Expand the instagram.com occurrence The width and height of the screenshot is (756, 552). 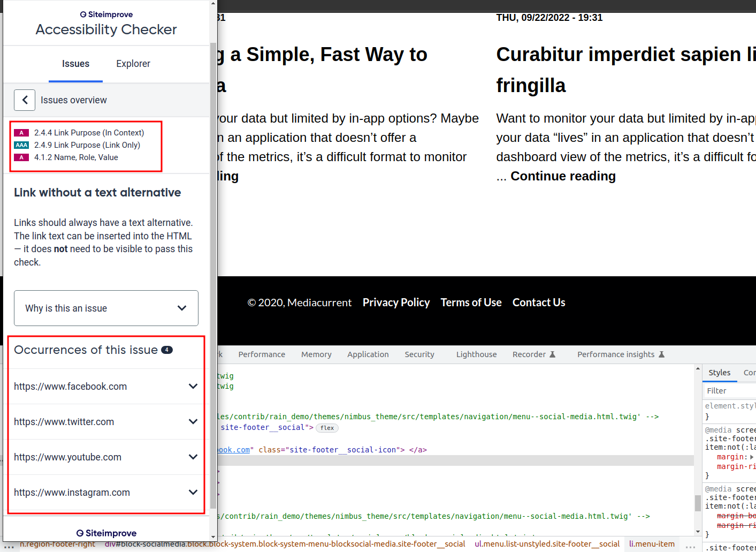106,493
